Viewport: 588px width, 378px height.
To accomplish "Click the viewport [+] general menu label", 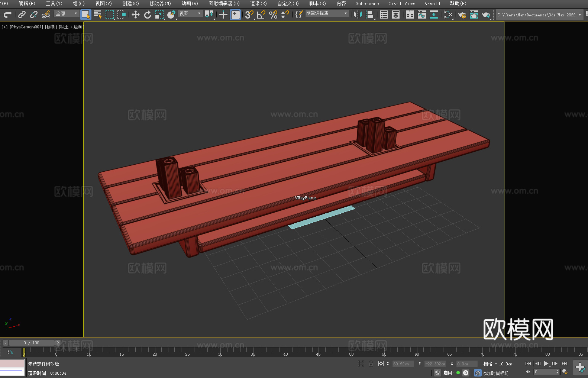I will 4,27.
